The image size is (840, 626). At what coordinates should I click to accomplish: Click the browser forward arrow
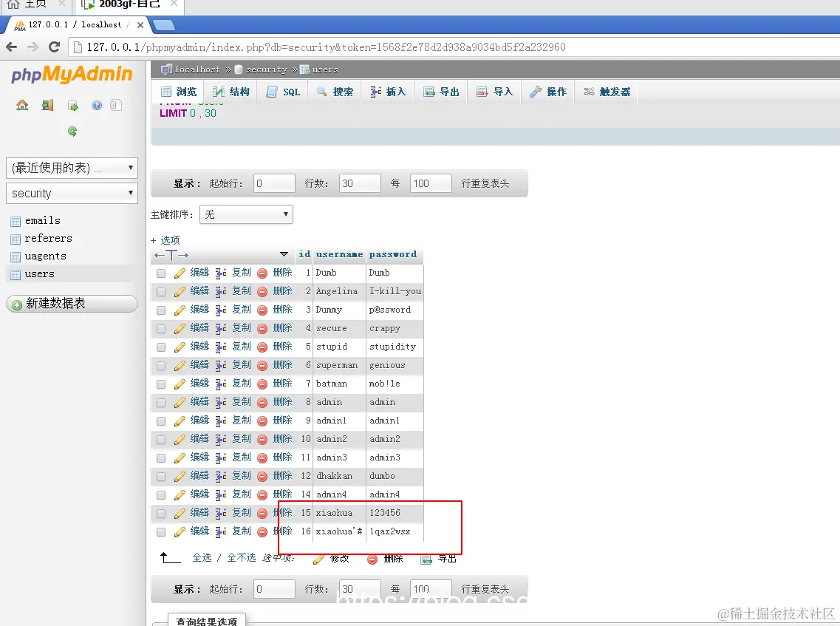[33, 47]
